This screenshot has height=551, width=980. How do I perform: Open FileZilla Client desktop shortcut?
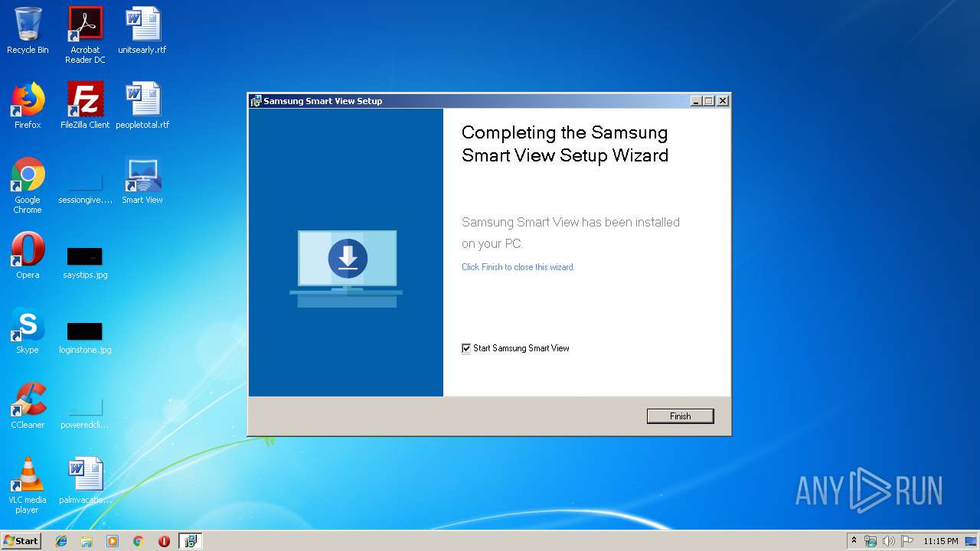point(85,106)
